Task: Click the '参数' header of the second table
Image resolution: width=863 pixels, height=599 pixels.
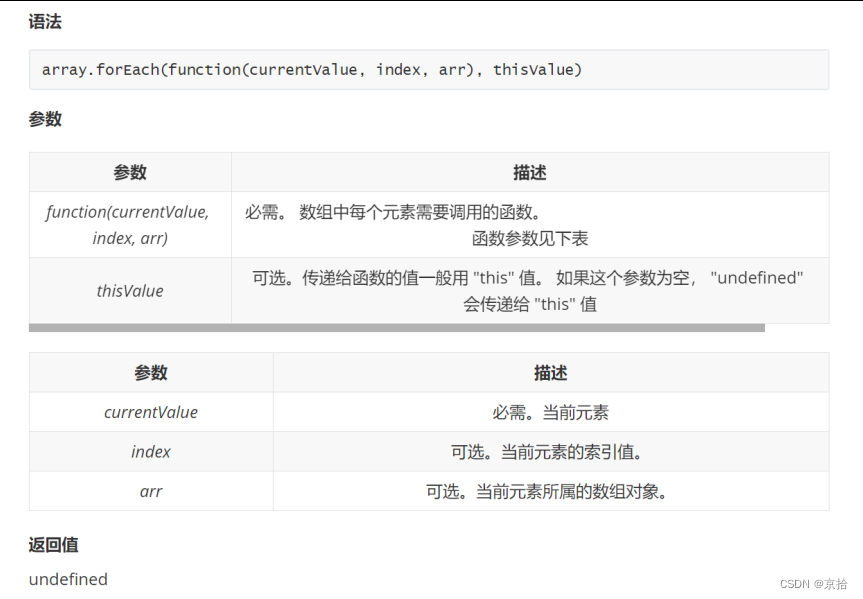Action: coord(151,373)
